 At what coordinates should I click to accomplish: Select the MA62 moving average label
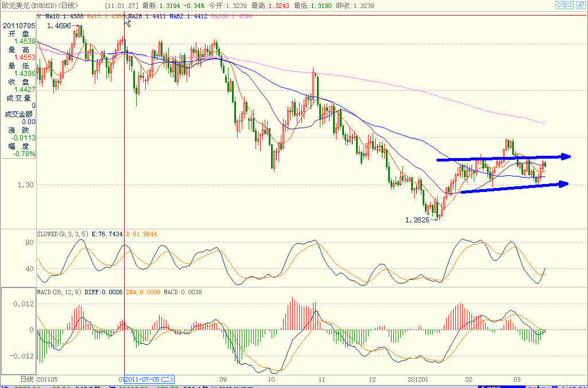(x=188, y=16)
